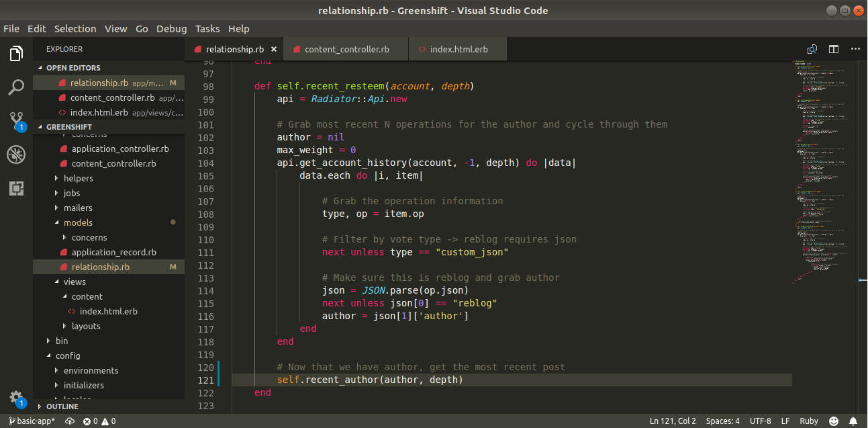Open the Tasks menu
Viewport: 868px width, 428px height.
[207, 29]
